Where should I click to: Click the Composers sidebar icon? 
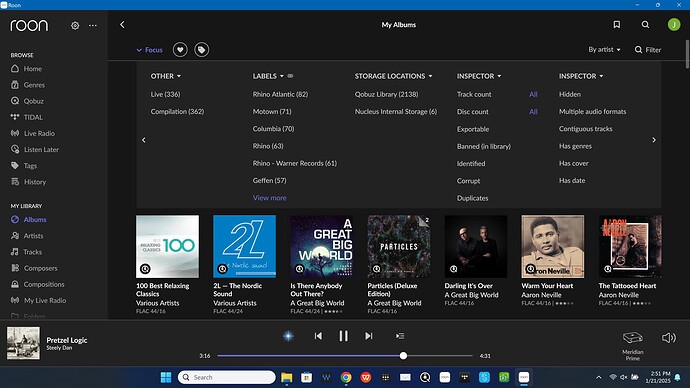(x=15, y=268)
